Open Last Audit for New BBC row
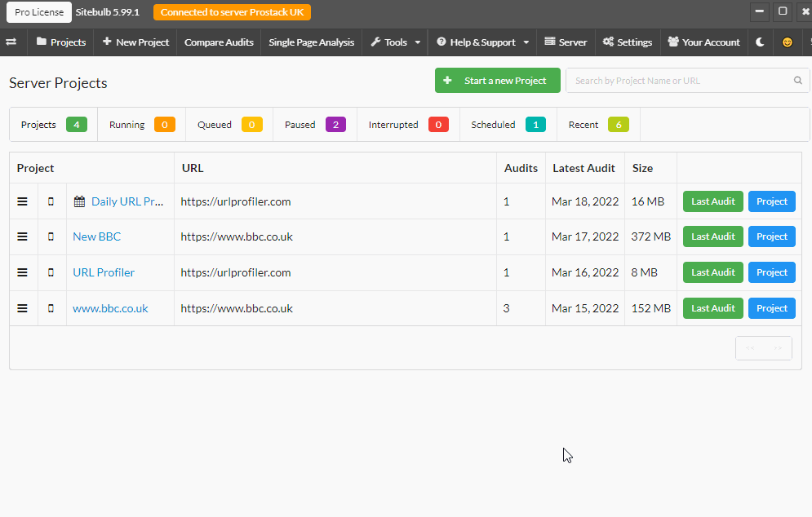This screenshot has width=812, height=517. [713, 236]
